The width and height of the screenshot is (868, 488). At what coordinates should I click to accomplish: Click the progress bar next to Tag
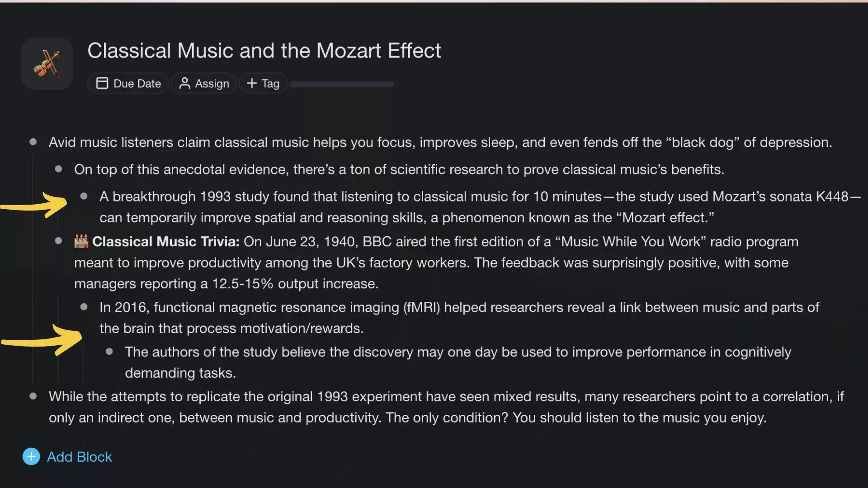(x=341, y=84)
